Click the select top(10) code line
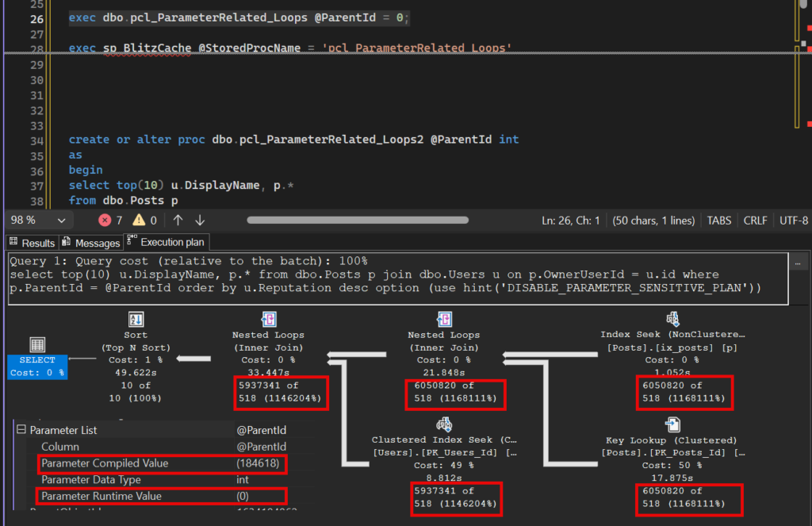Image resolution: width=812 pixels, height=526 pixels. click(182, 185)
